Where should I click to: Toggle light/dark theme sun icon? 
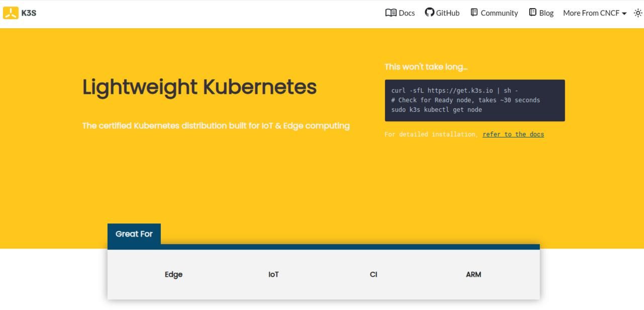638,13
